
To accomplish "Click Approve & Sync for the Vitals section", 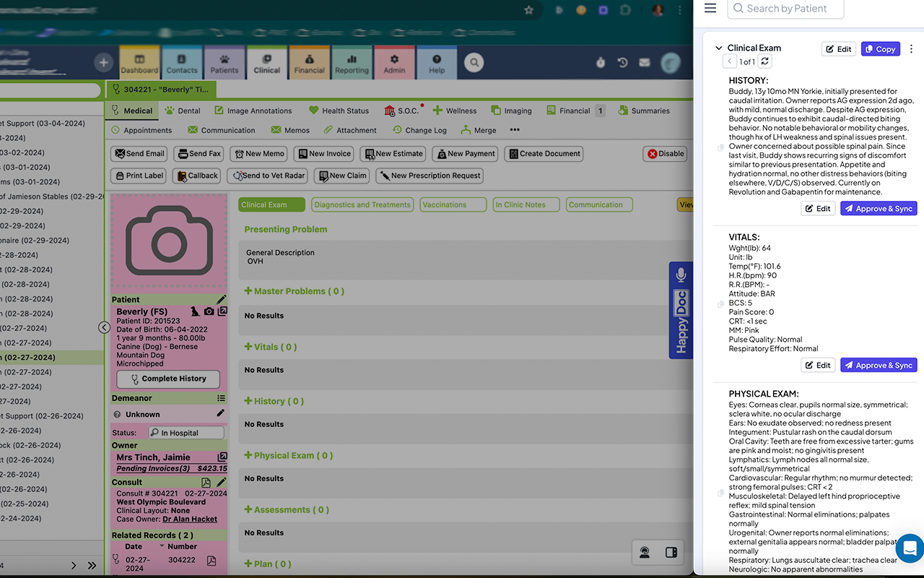I will tap(879, 365).
